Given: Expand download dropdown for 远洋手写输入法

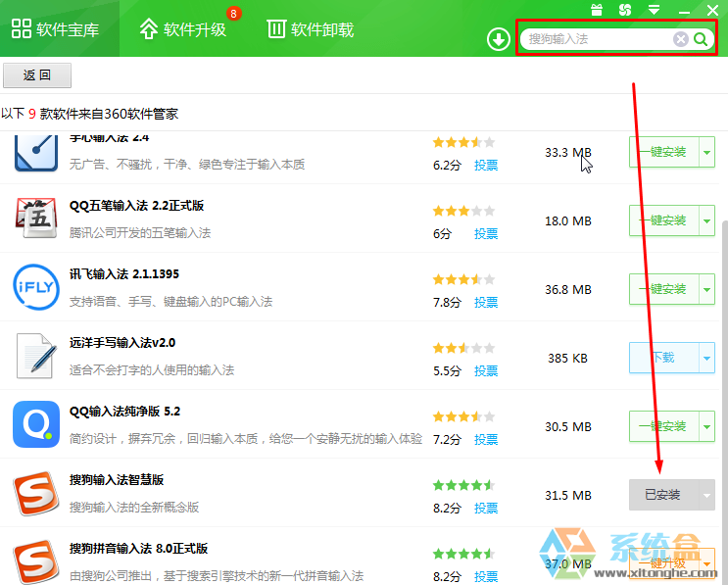Looking at the screenshot, I should point(706,358).
